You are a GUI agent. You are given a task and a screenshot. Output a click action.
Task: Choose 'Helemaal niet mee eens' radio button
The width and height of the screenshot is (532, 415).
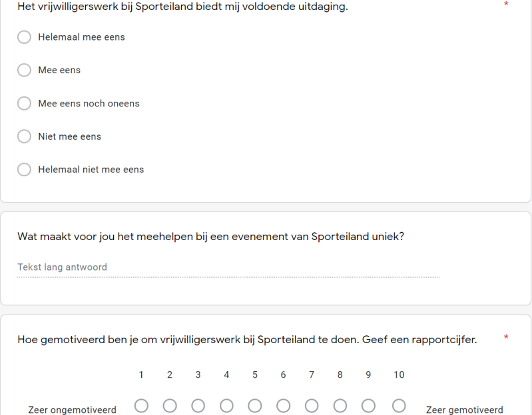(x=25, y=170)
